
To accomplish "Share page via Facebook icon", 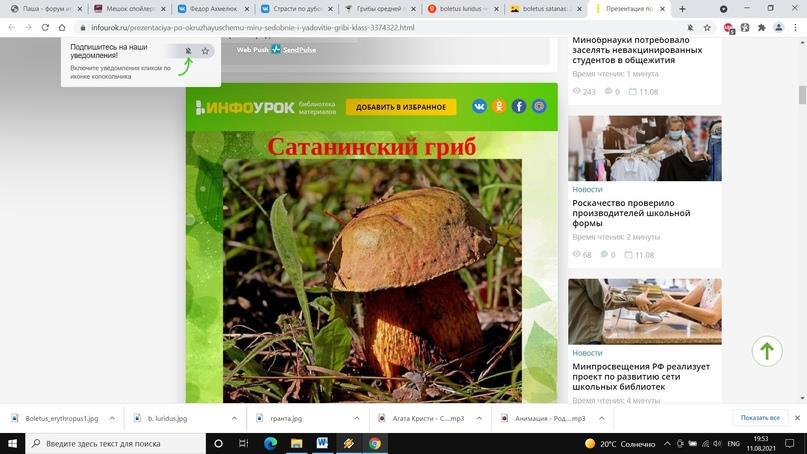I will pos(519,106).
